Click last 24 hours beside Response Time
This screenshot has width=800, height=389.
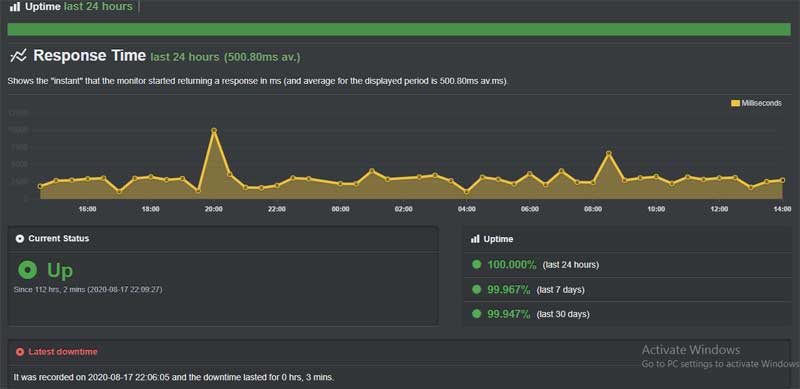click(185, 57)
